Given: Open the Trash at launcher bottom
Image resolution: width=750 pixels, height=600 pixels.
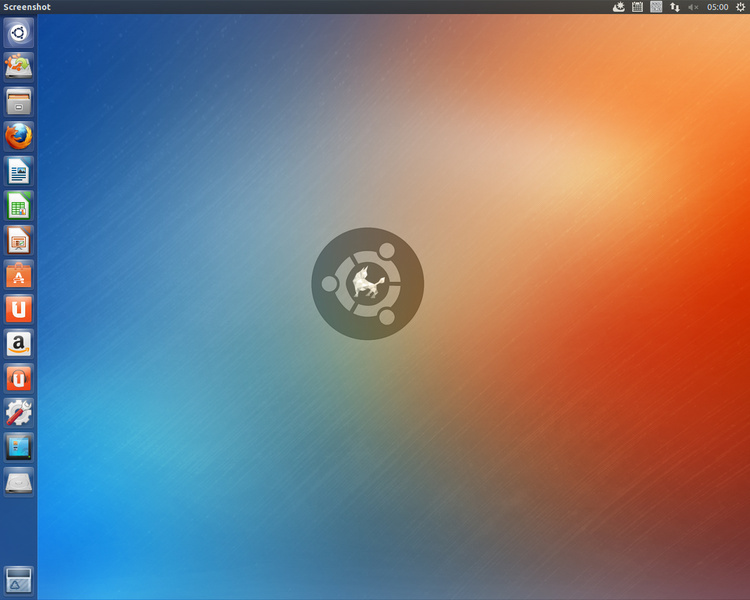Looking at the screenshot, I should pyautogui.click(x=19, y=581).
